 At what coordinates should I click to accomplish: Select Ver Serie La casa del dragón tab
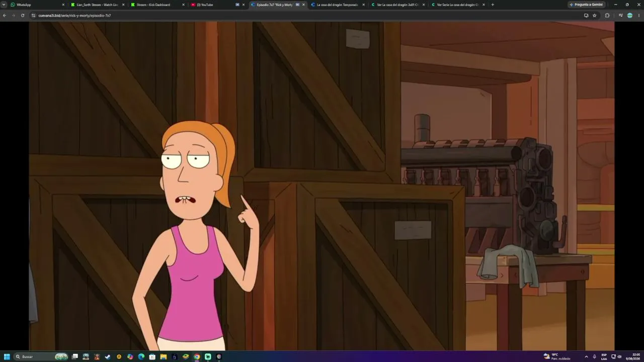[457, 5]
